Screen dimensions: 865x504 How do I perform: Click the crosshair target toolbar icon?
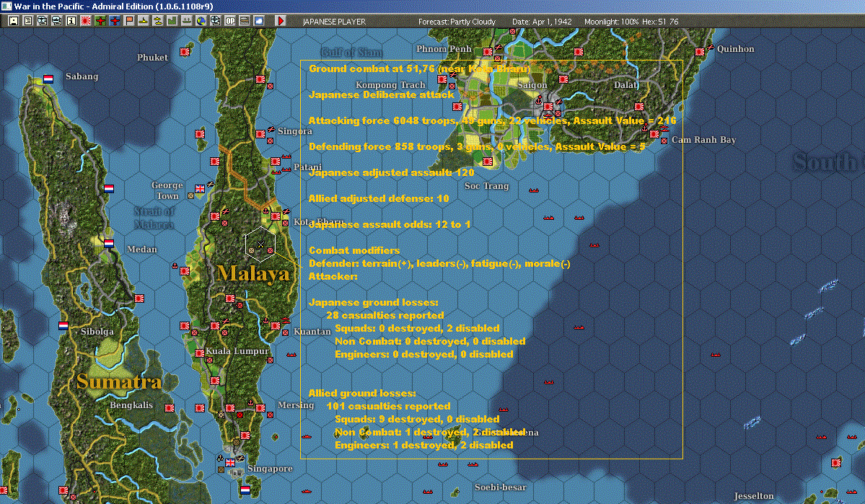coord(215,21)
